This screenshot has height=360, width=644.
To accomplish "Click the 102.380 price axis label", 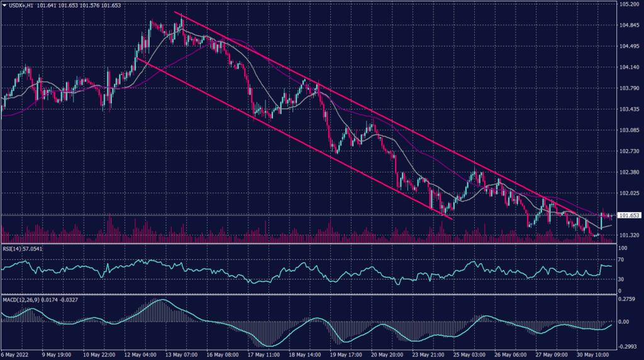I will click(x=628, y=172).
